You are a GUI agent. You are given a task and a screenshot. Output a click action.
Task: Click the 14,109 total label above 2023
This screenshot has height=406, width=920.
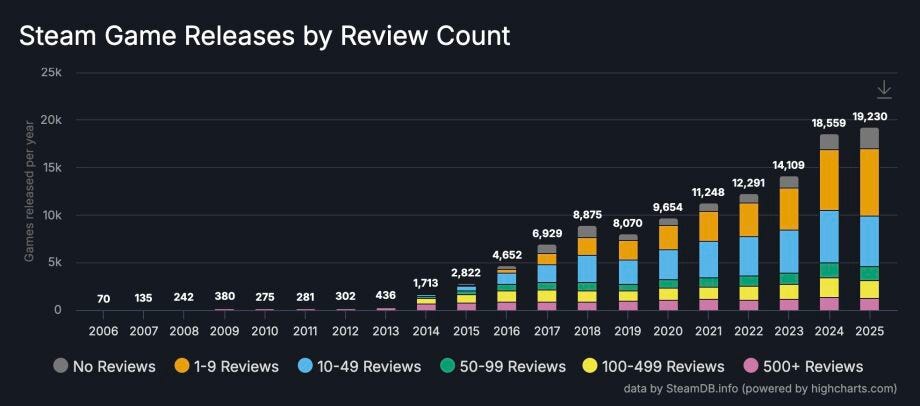(x=789, y=165)
